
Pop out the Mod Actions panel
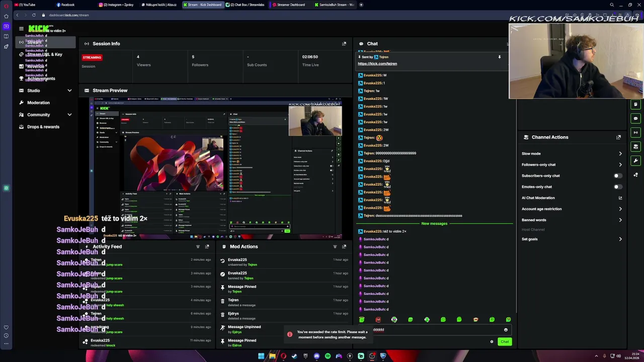[x=344, y=247]
